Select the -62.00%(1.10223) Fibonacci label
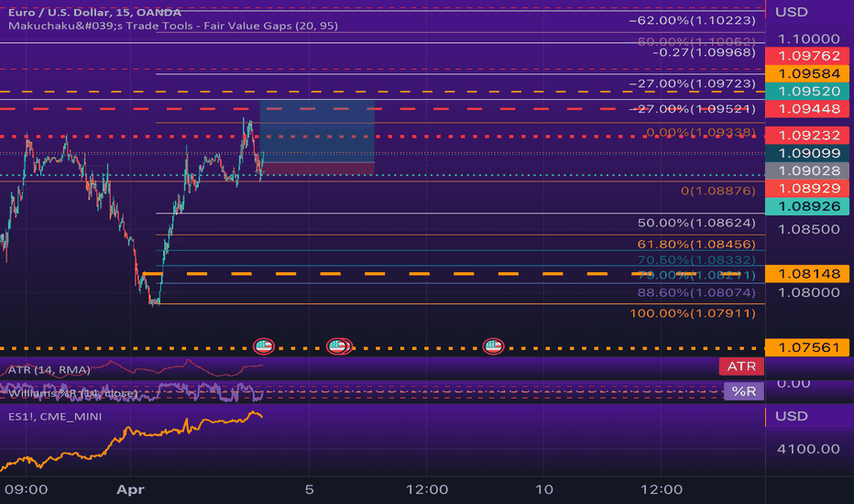This screenshot has width=854, height=504. tap(692, 21)
